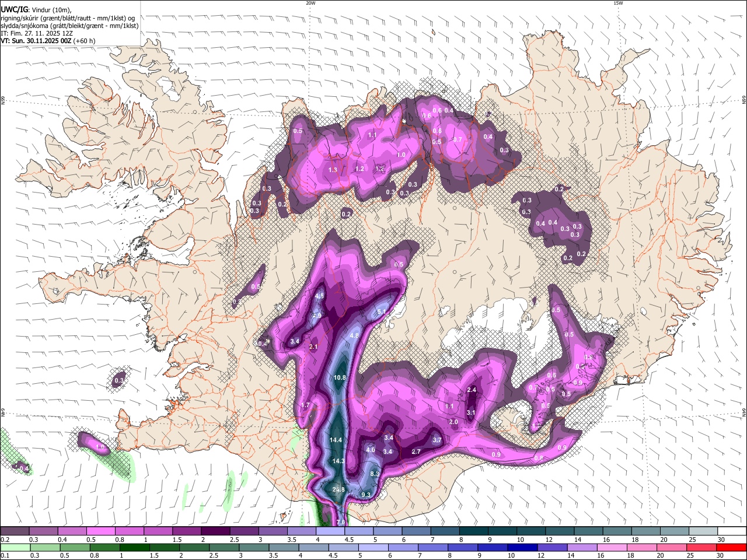Click the bright red 30 swatch in lower legend row
Viewport: 747px width, 560px height.
point(732,547)
